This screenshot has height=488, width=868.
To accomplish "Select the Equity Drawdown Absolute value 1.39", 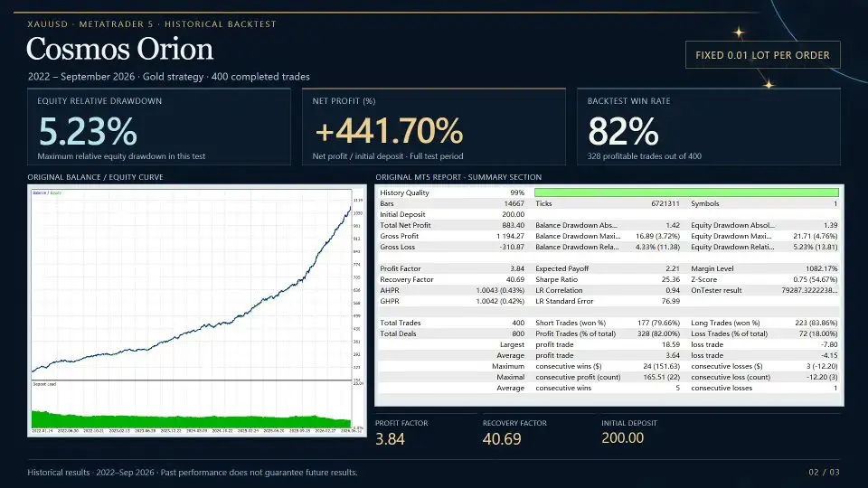I will [x=830, y=225].
